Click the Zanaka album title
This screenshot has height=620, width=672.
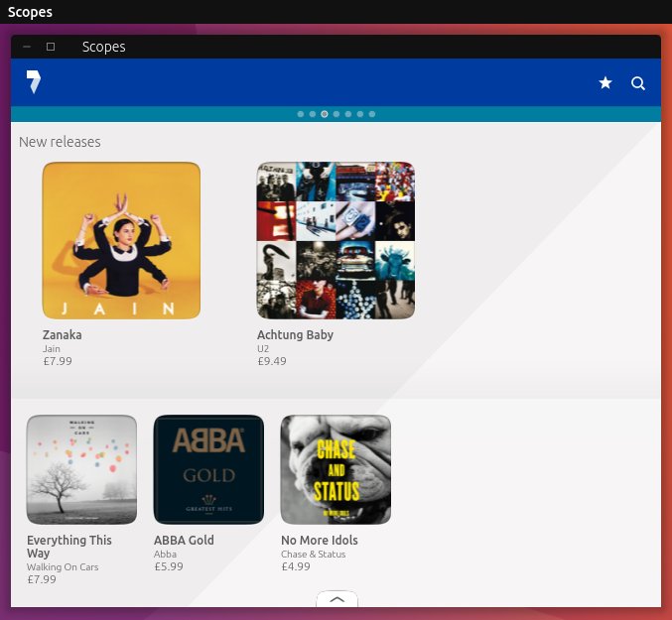[63, 334]
